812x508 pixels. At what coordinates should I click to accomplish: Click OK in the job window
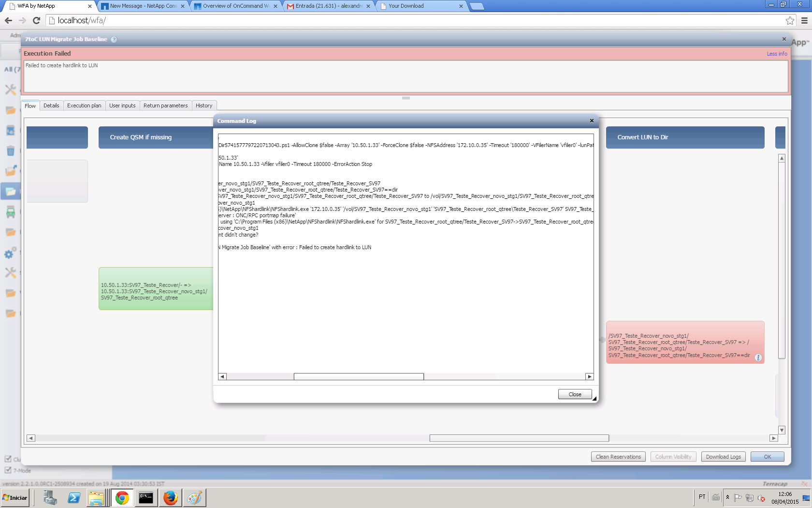pos(768,457)
